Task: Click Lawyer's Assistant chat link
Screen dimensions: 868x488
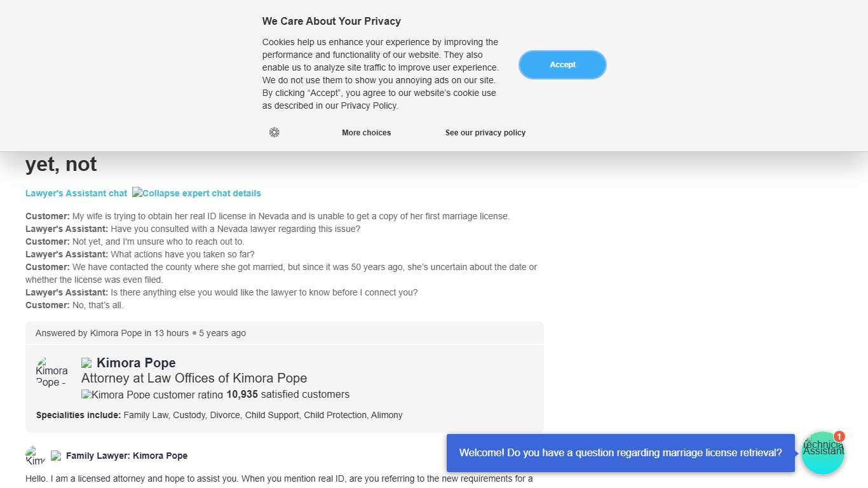Action: coord(76,193)
